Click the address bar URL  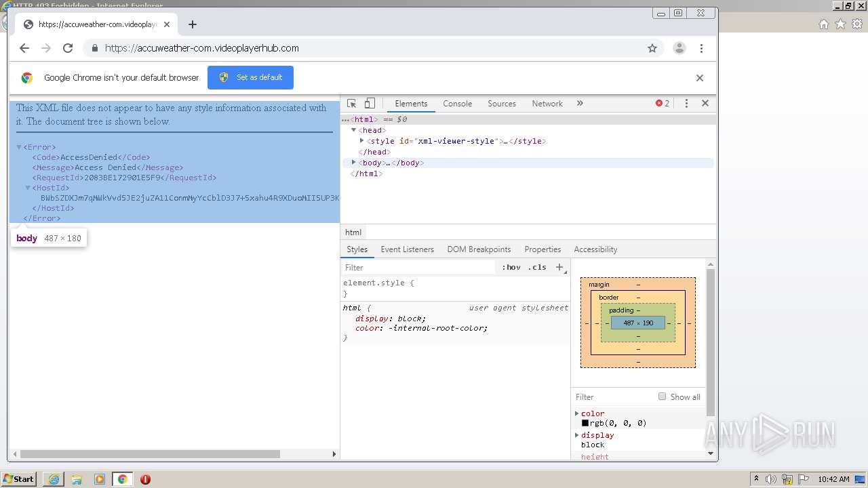pos(202,48)
